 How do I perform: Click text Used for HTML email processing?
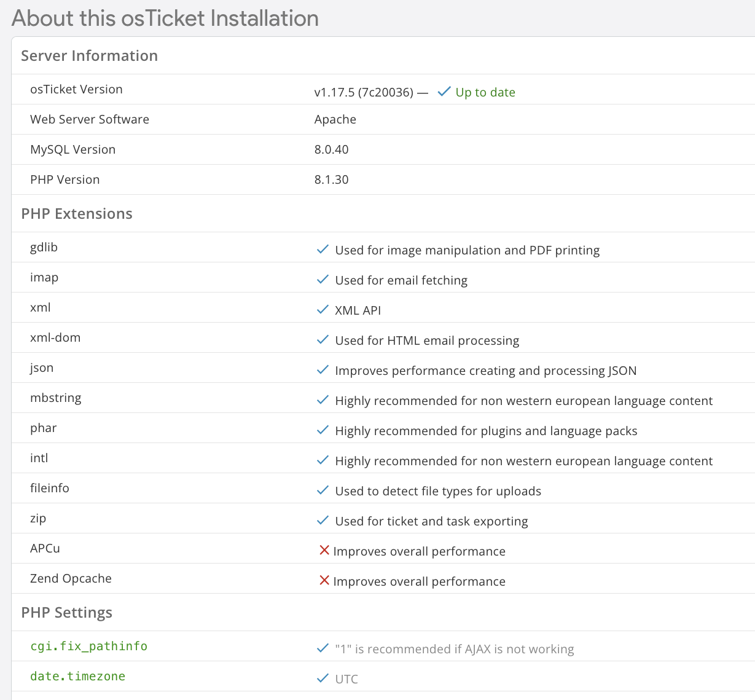(427, 341)
